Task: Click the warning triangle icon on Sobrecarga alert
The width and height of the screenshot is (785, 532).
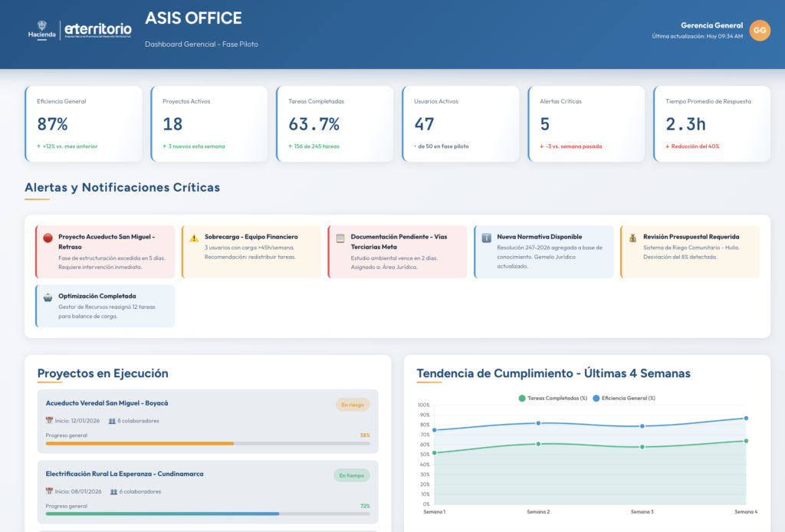Action: pos(194,238)
